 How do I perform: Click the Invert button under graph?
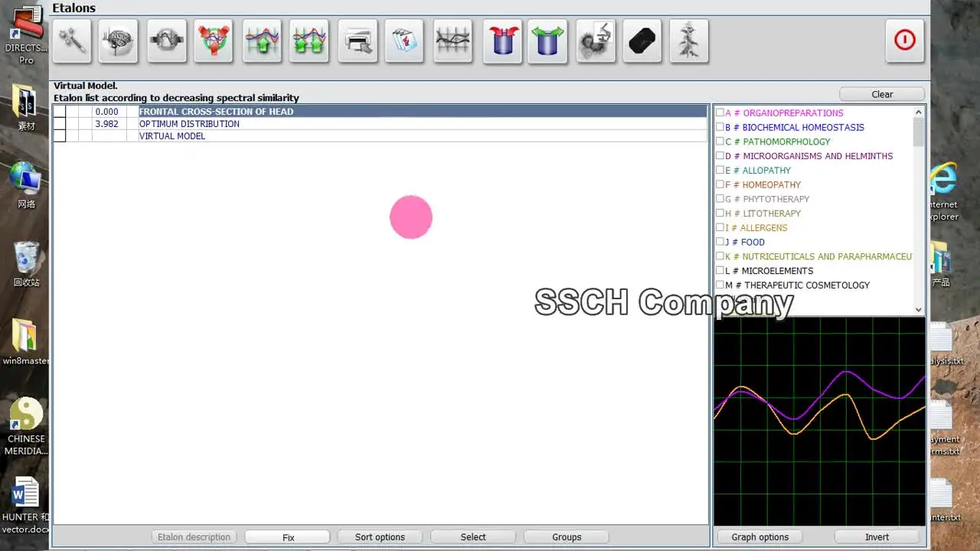[877, 537]
